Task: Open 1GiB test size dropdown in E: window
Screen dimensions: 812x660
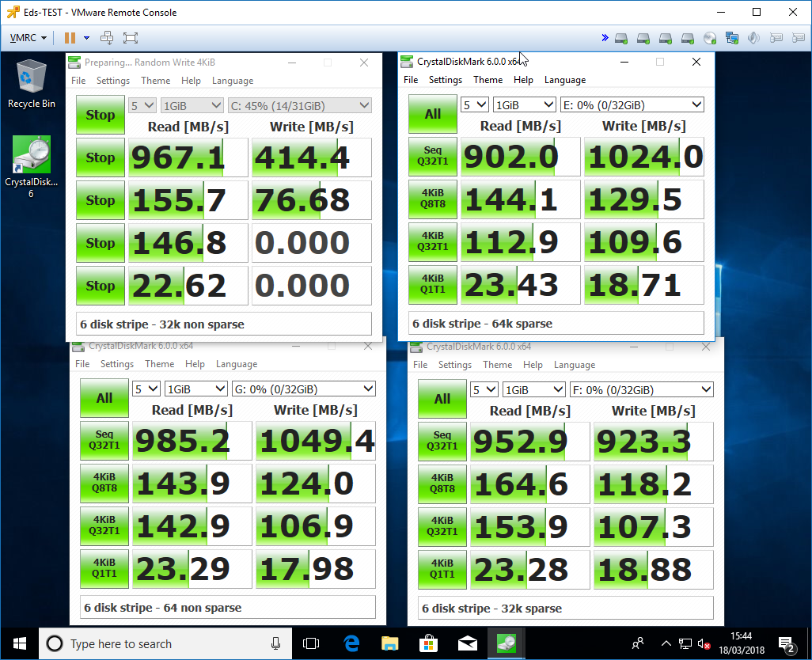Action: 525,105
